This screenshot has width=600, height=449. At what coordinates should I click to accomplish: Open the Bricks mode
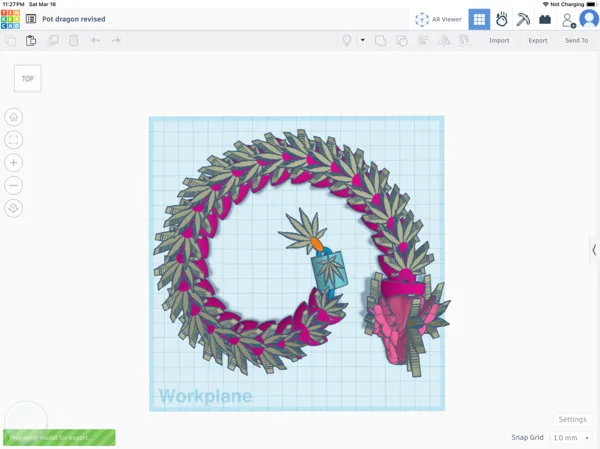pos(545,19)
